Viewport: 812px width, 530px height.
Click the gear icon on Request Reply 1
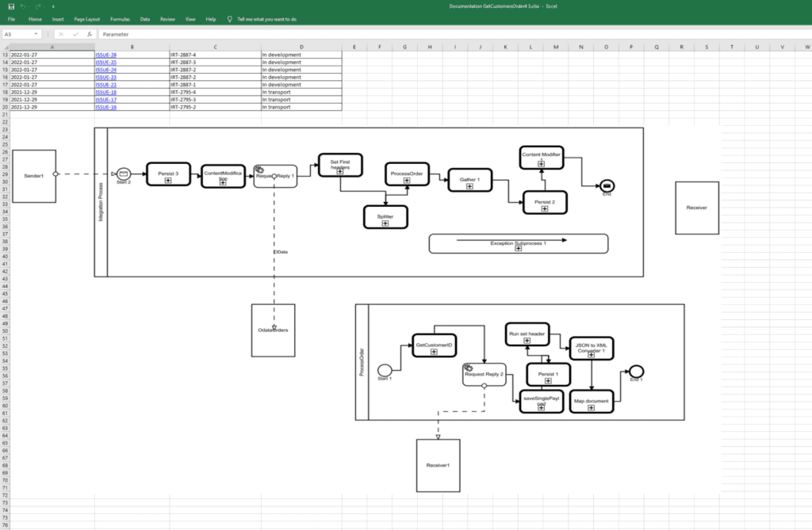tap(259, 170)
